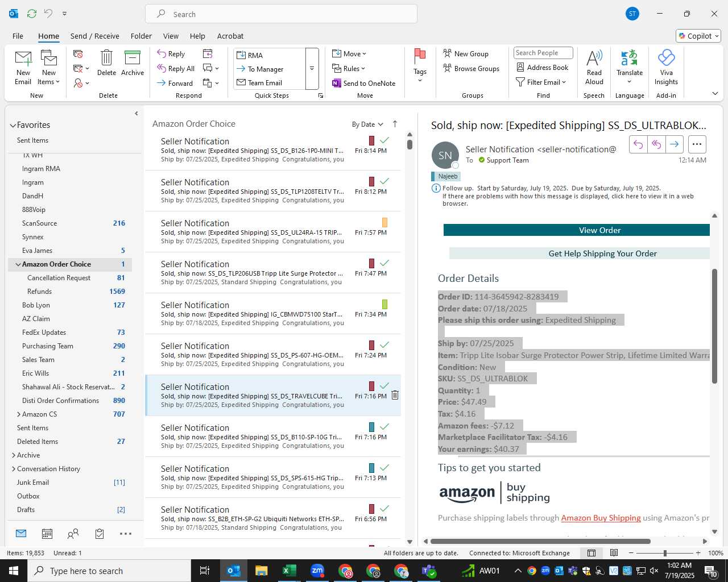Click the Delete trash icon in ribbon
Viewport: 728px width, 582px height.
106,63
